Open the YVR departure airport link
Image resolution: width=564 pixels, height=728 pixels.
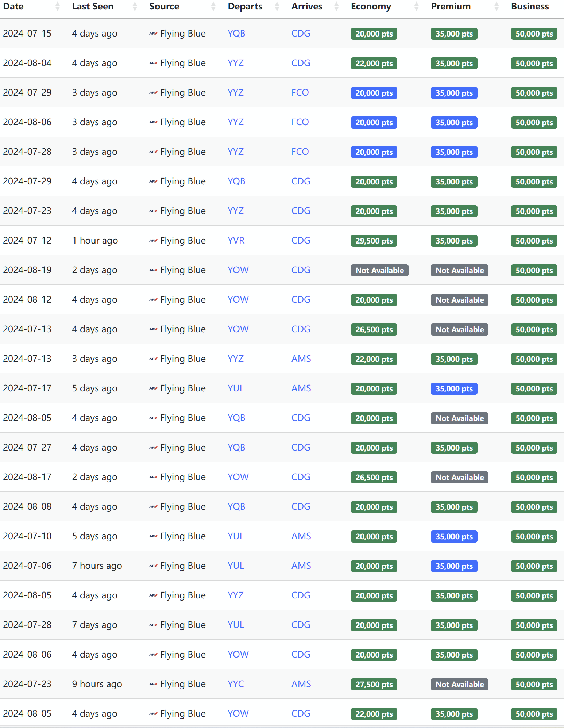click(236, 241)
